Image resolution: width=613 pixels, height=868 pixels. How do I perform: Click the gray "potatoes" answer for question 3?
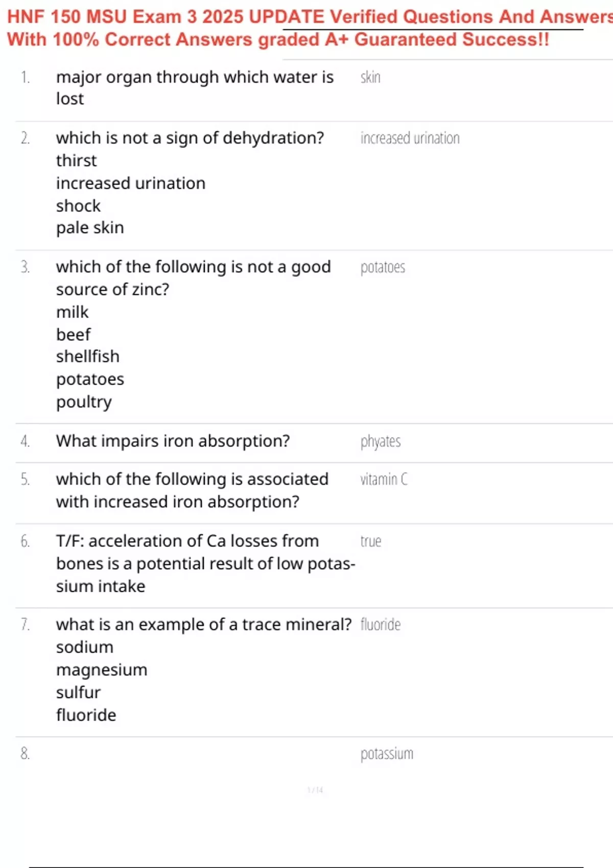[383, 267]
